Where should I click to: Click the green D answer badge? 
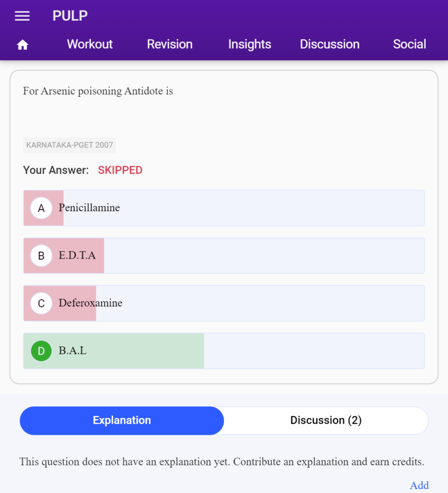[41, 351]
